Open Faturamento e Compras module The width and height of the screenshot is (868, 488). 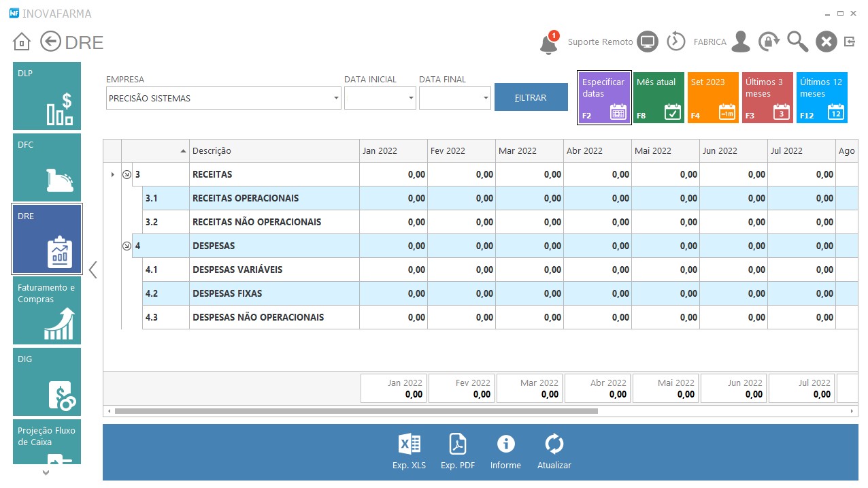tap(47, 310)
